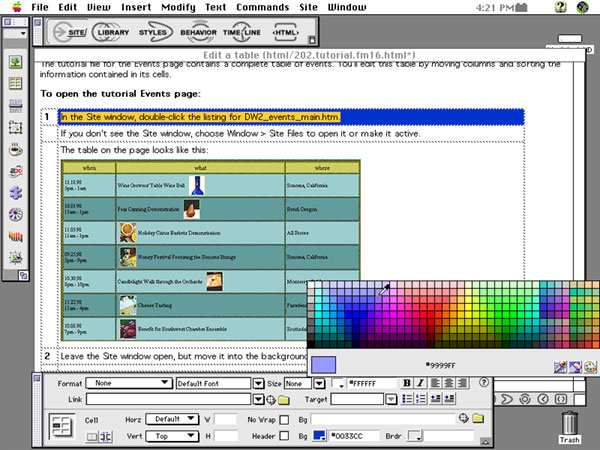Viewport: 600px width, 450px height.
Task: Click the Trash icon on desktop
Action: [569, 427]
